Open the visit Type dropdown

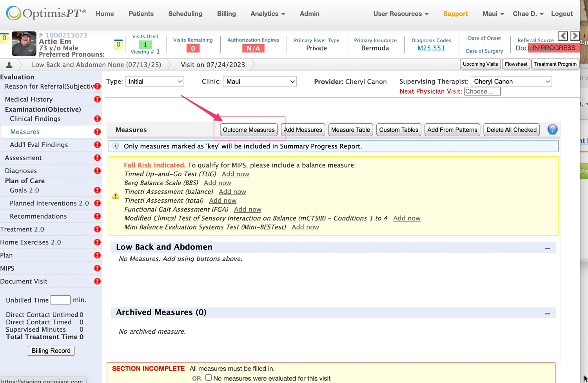[154, 81]
